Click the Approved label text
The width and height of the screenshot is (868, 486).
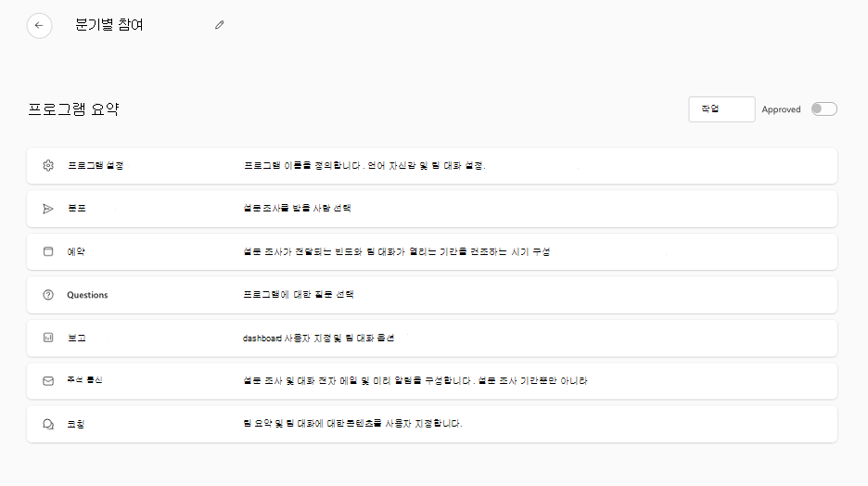(x=781, y=109)
